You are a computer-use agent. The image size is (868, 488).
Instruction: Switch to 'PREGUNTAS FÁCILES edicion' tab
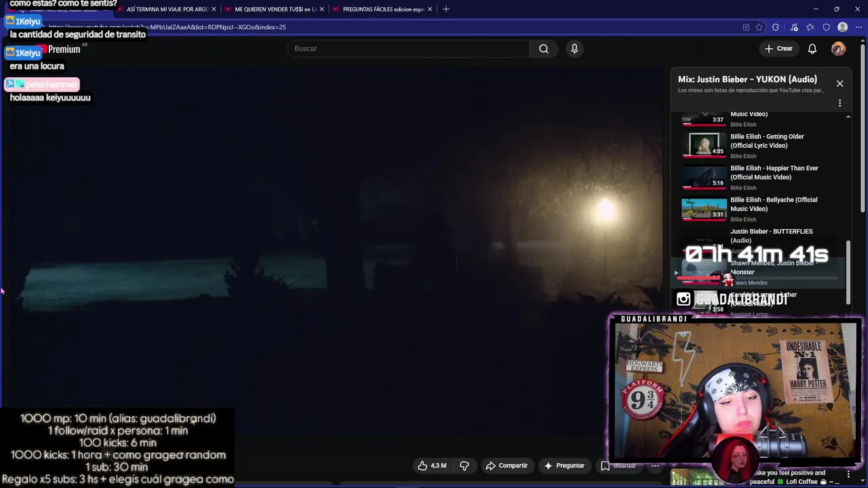[x=383, y=9]
